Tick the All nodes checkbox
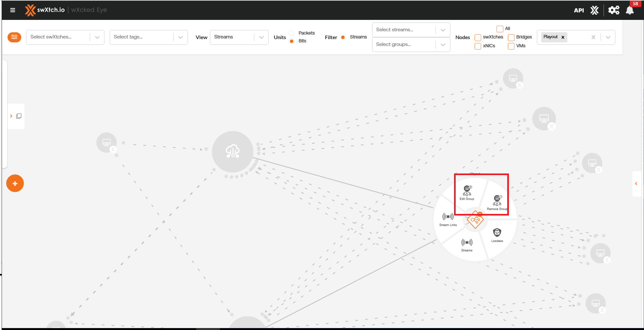 (500, 29)
